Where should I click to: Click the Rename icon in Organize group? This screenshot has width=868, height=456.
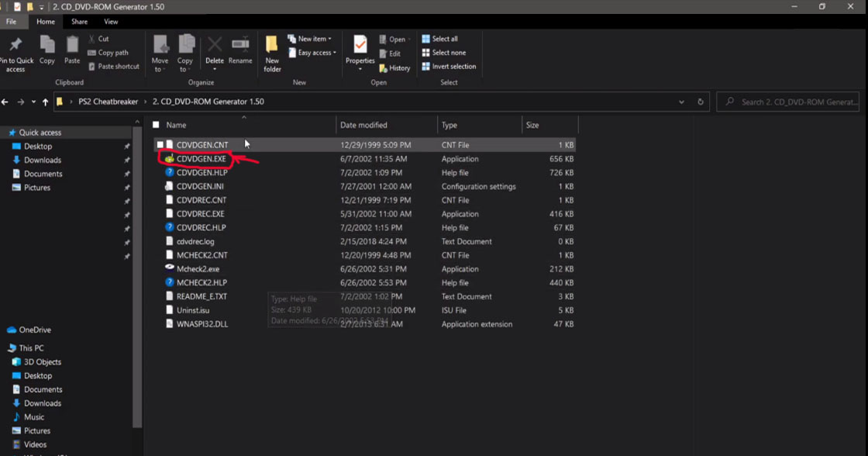coord(240,45)
